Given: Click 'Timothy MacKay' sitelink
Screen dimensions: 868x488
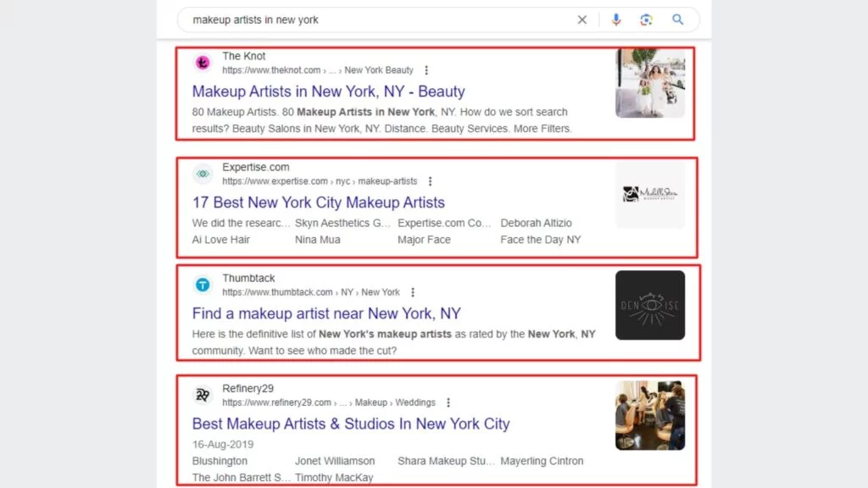Looking at the screenshot, I should click(x=334, y=478).
